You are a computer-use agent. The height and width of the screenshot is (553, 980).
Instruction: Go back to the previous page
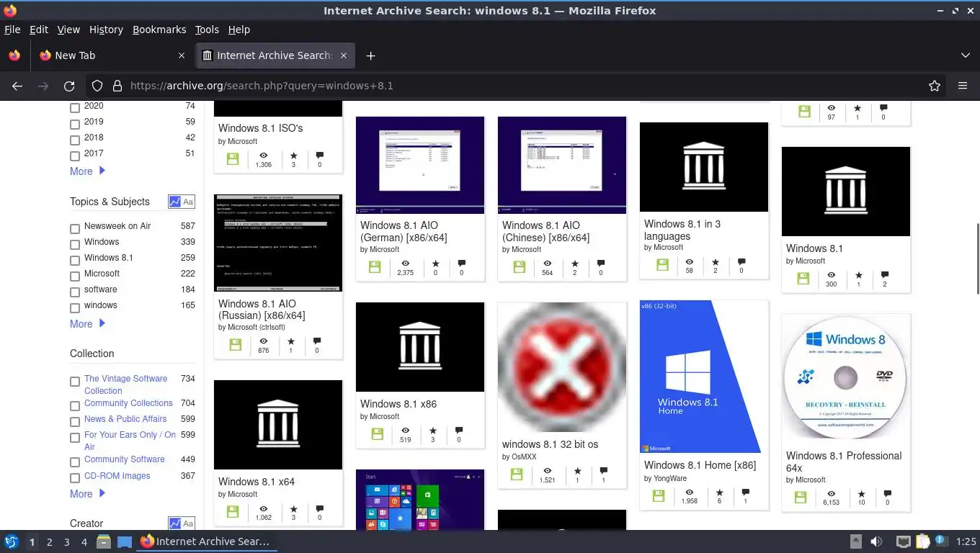coord(17,86)
